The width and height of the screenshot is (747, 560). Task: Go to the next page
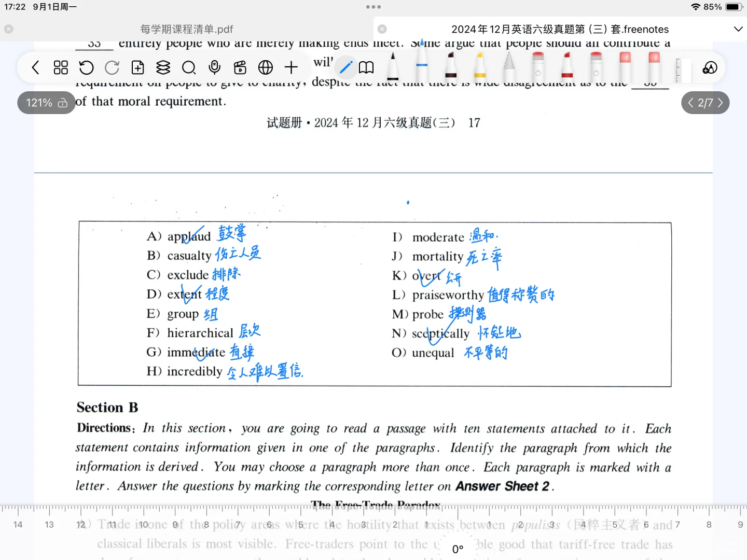click(720, 103)
